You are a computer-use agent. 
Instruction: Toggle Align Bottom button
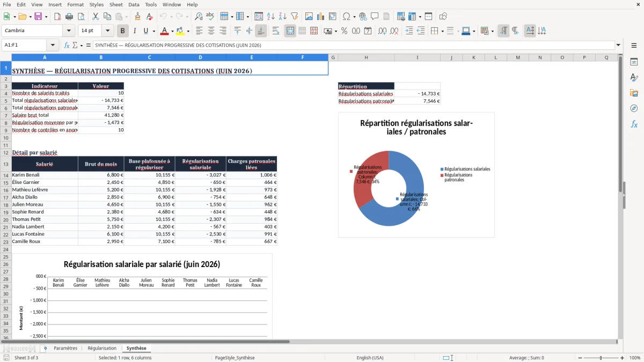pyautogui.click(x=261, y=31)
